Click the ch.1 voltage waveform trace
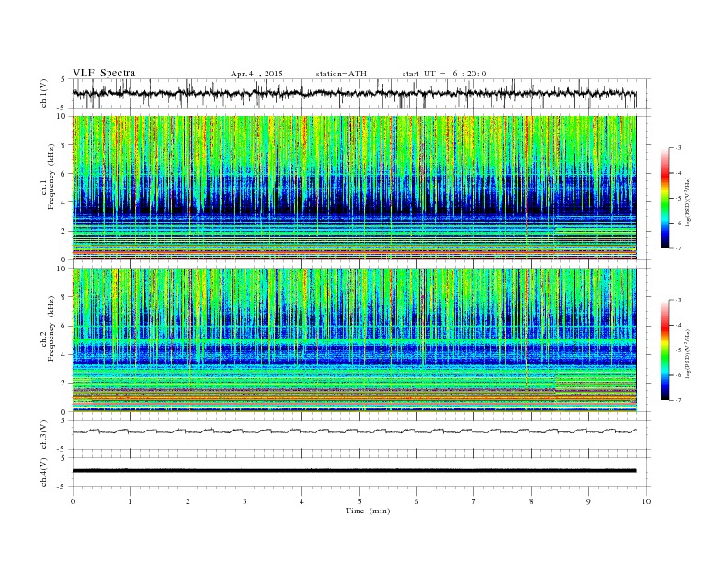Viewport: 728px width, 563px height. (x=354, y=93)
